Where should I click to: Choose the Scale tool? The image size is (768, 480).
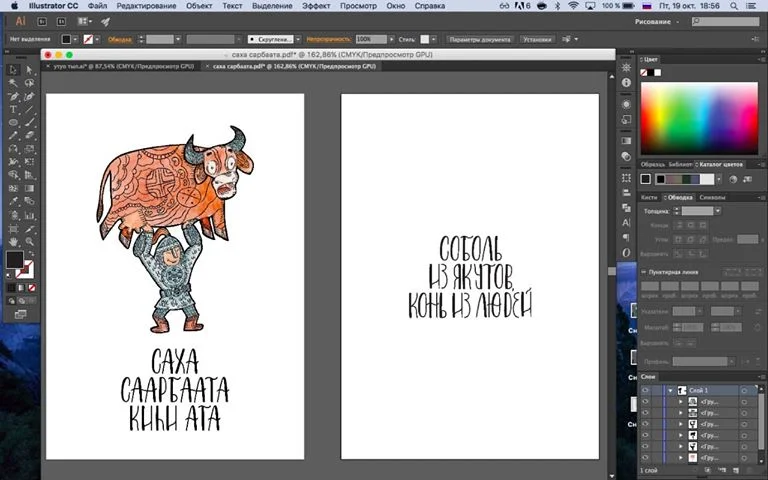tap(29, 149)
